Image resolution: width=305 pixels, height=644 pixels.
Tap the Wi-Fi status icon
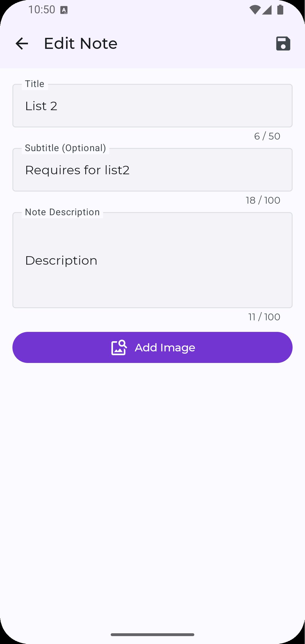[x=255, y=10]
